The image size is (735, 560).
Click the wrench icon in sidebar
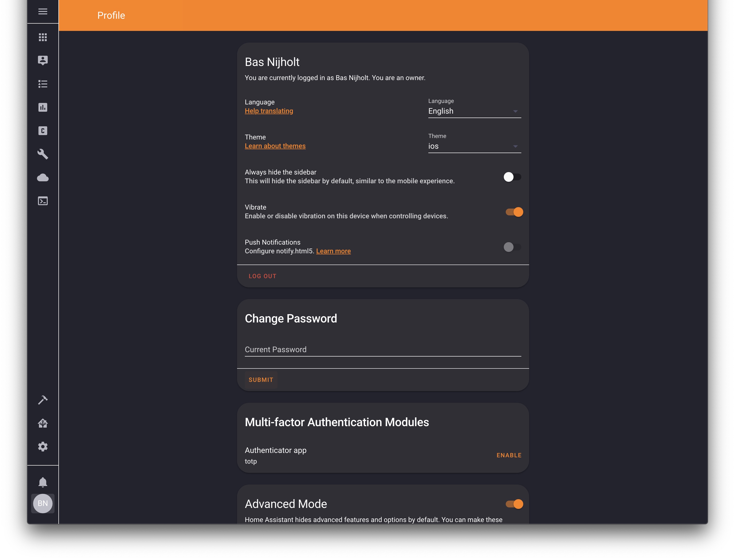[43, 154]
